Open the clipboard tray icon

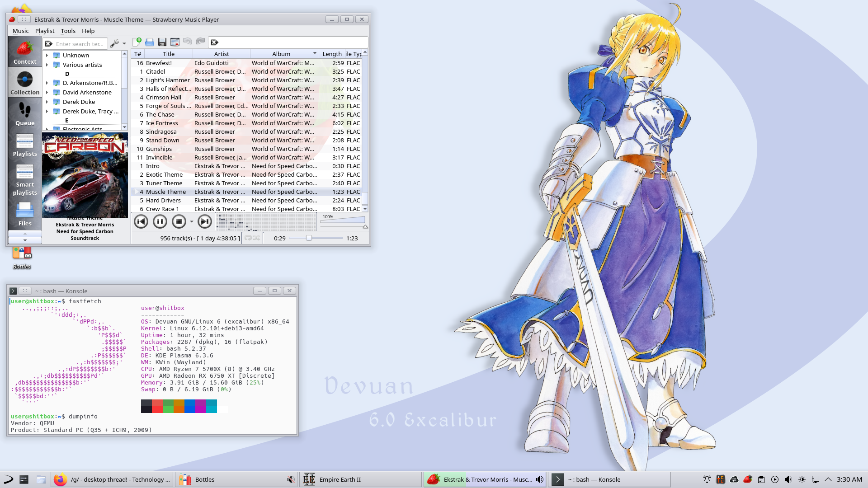tap(761, 479)
